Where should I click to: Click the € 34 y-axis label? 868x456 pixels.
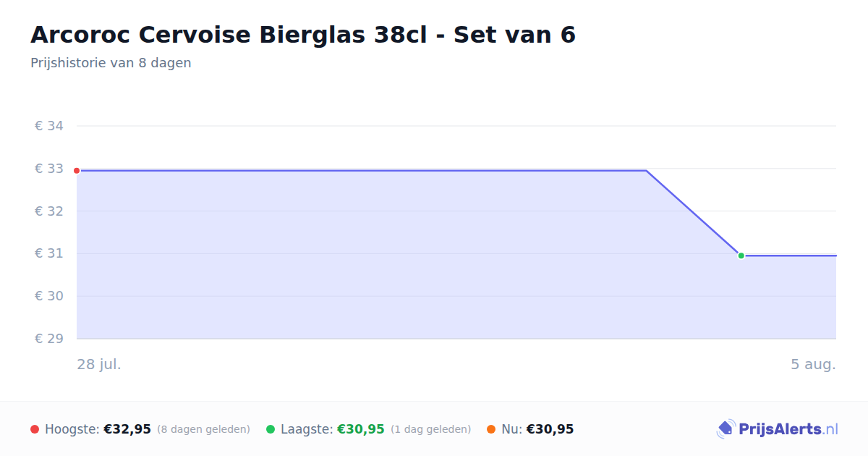click(49, 126)
